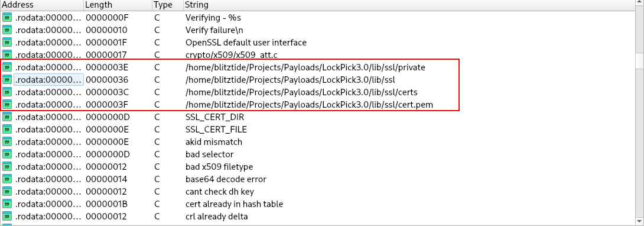Select icon of 'base64 decode error' row
This screenshot has width=644, height=226.
[7, 179]
